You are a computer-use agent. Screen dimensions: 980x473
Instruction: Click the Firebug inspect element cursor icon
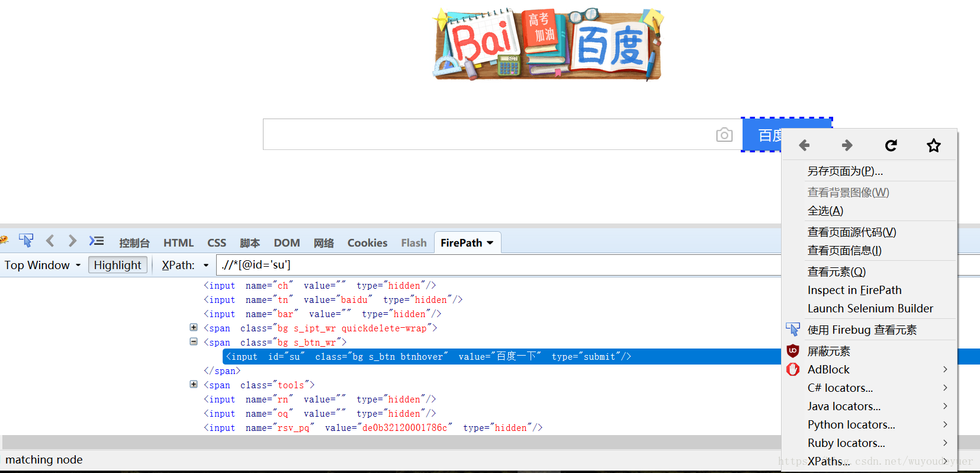[x=26, y=240]
